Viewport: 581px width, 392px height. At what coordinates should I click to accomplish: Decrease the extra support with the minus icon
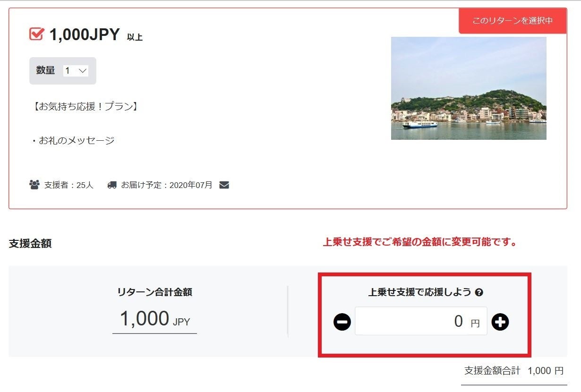click(x=342, y=322)
